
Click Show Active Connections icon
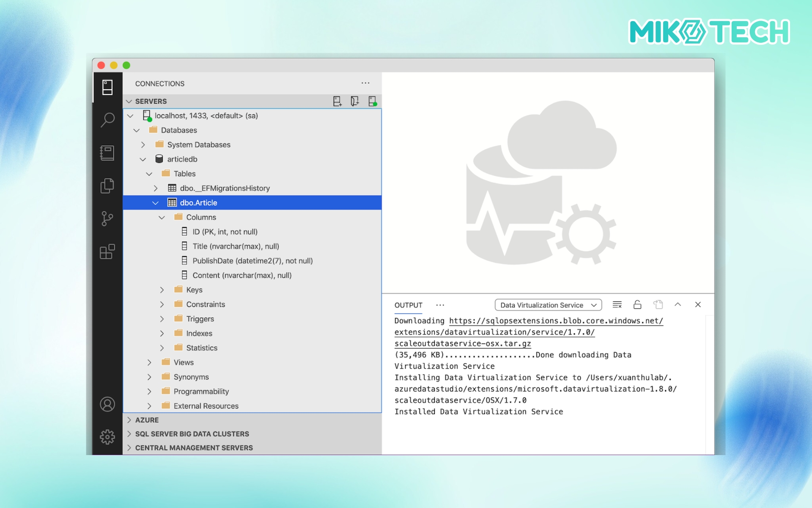coord(372,101)
